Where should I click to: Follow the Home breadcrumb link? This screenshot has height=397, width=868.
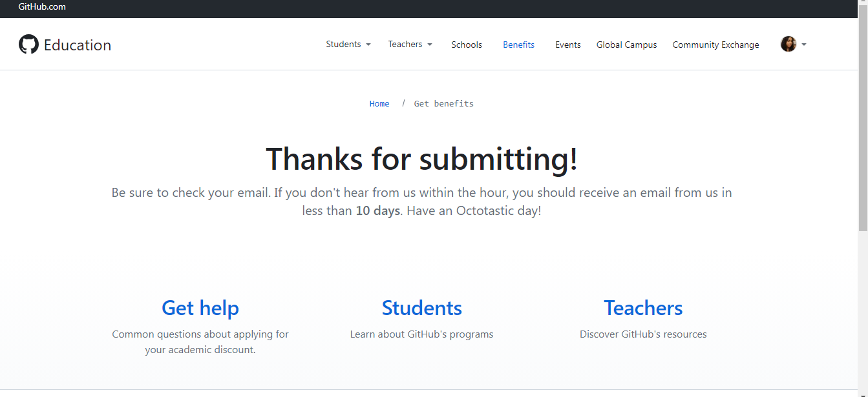(379, 104)
